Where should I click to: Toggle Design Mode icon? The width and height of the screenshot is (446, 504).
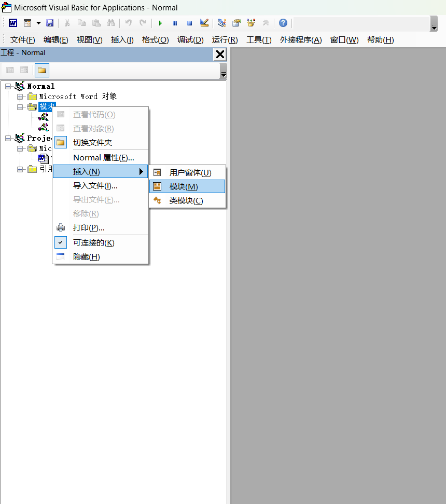coord(204,23)
